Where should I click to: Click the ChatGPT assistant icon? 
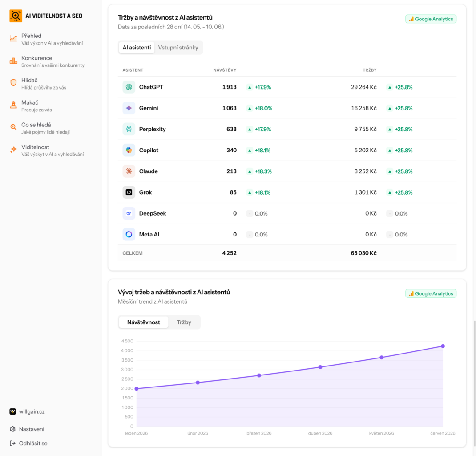129,87
